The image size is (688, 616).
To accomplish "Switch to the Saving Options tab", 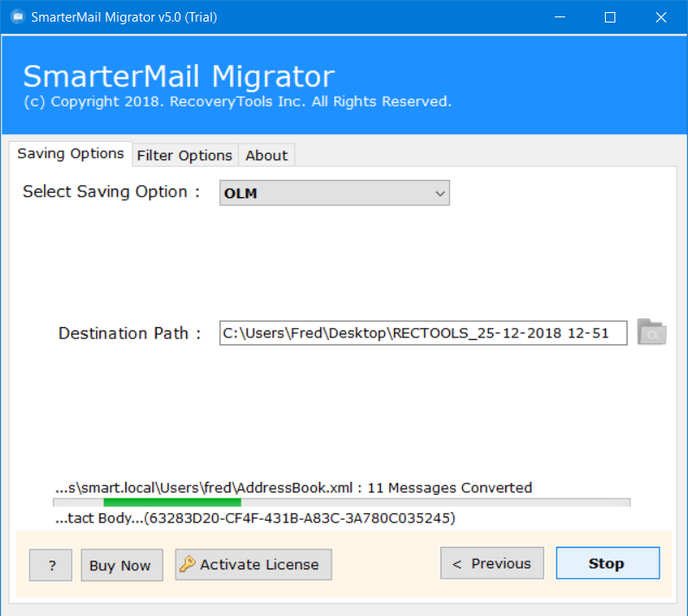I will (x=71, y=154).
